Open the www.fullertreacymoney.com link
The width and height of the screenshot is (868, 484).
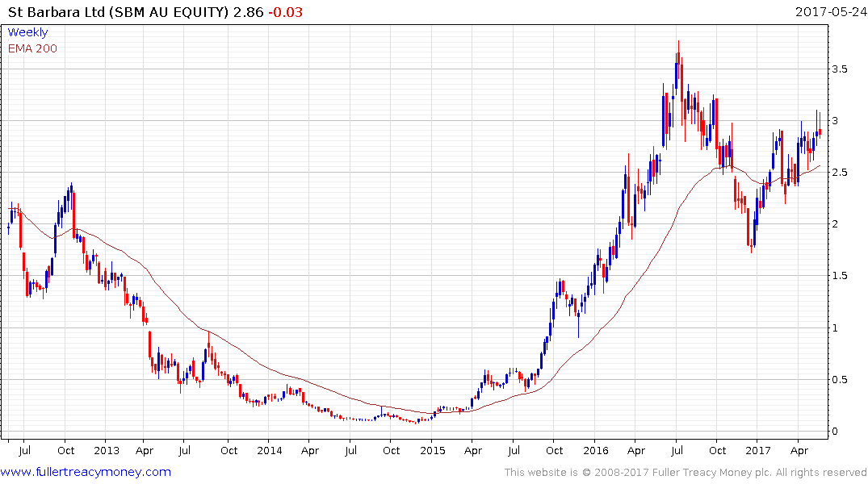coord(86,472)
